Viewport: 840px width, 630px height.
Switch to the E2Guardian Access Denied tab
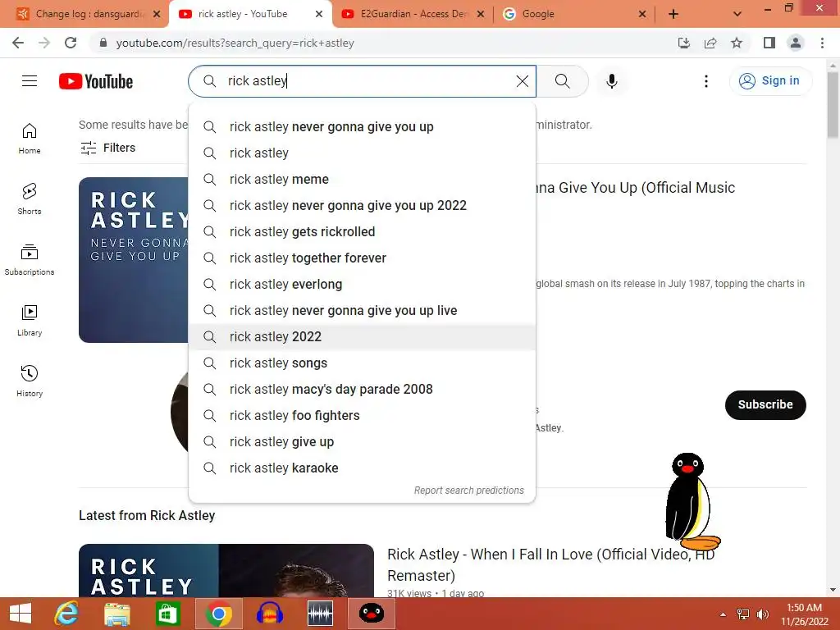413,14
